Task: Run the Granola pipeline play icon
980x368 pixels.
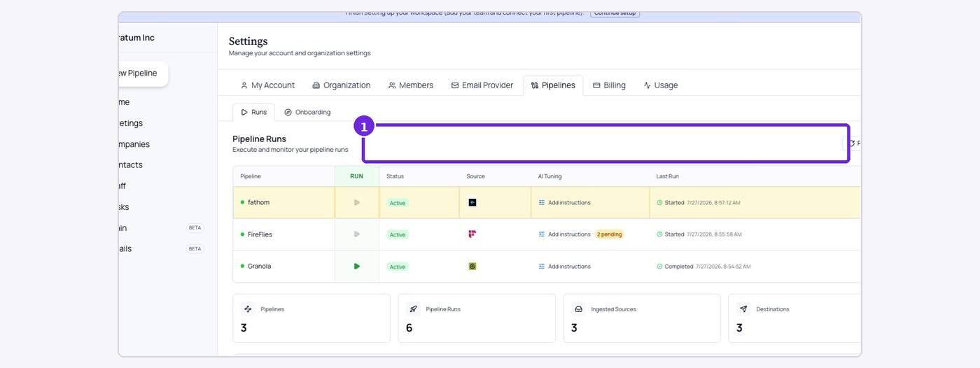Action: click(357, 267)
